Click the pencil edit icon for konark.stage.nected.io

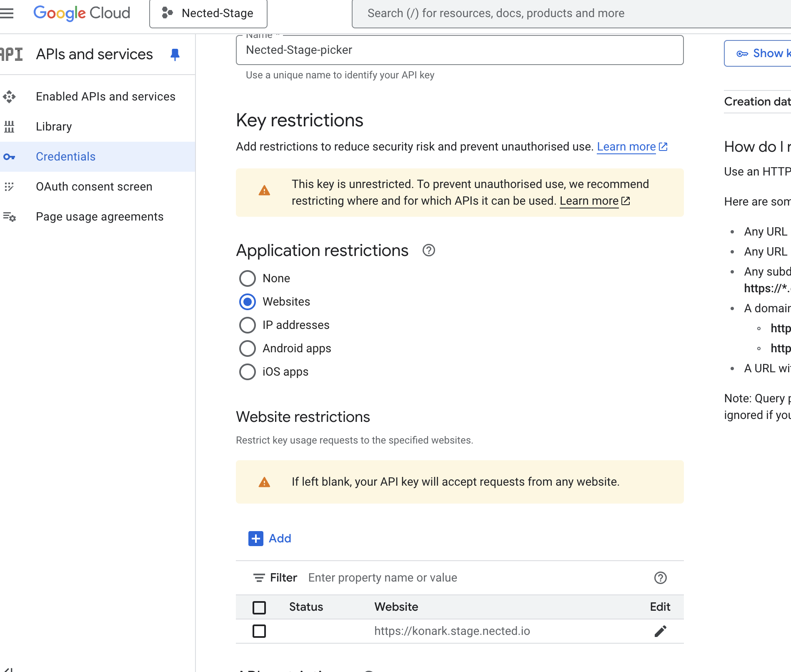tap(660, 631)
